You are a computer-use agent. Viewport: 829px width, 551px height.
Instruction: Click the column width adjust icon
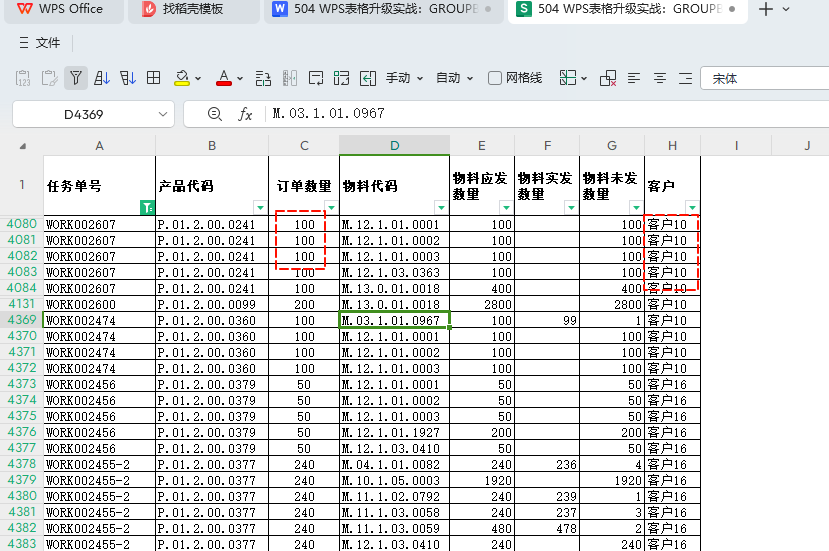(290, 78)
